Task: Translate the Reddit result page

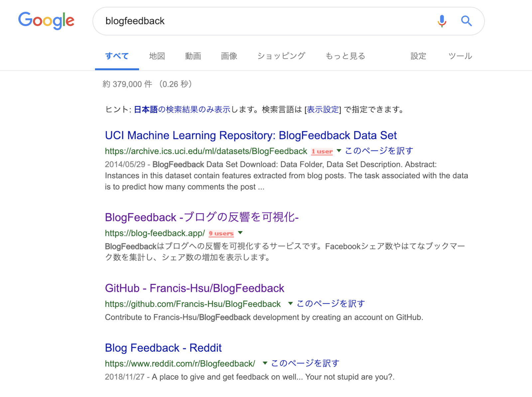Action: 305,363
